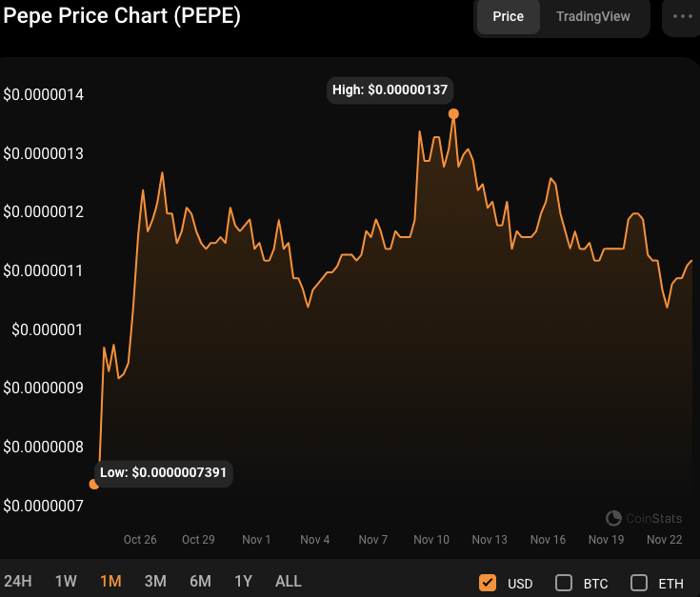Click the Nov 10 date label
Image resolution: width=700 pixels, height=597 pixels.
(431, 540)
